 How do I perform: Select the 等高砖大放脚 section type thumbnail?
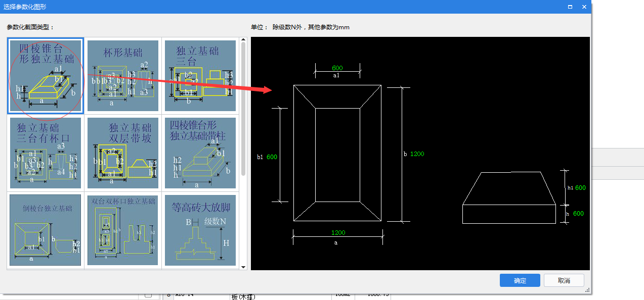200,230
